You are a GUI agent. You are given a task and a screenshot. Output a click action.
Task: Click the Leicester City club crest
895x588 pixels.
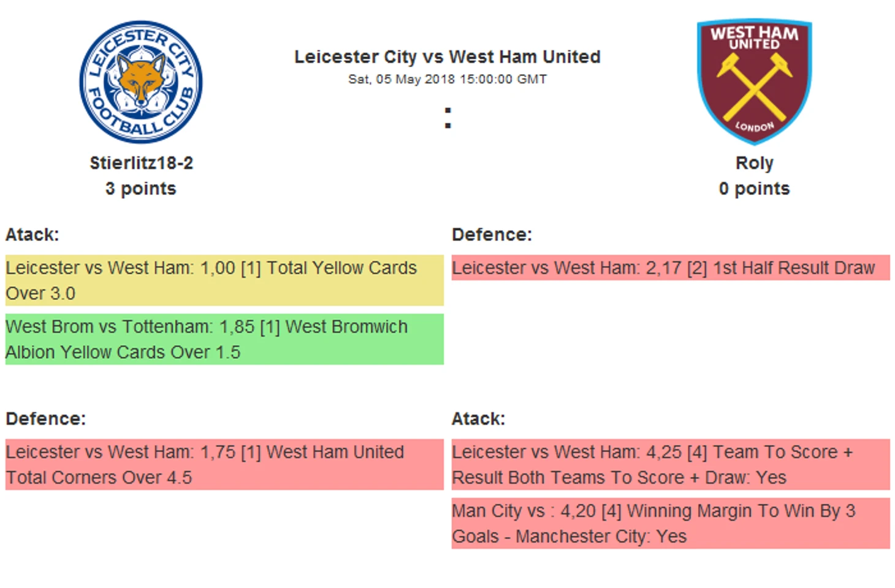click(141, 82)
